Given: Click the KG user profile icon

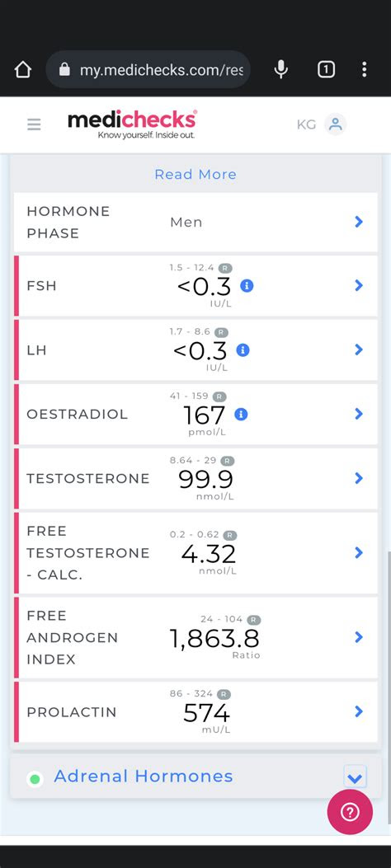Looking at the screenshot, I should pos(335,124).
